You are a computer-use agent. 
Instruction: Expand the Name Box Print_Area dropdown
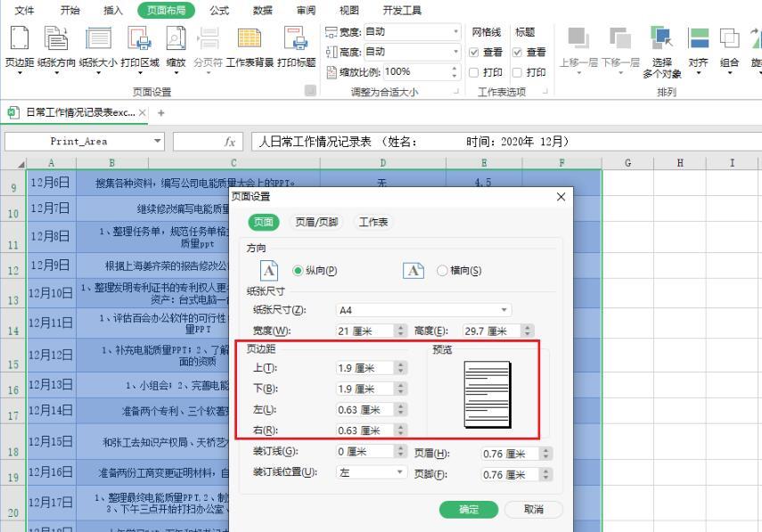click(x=158, y=141)
